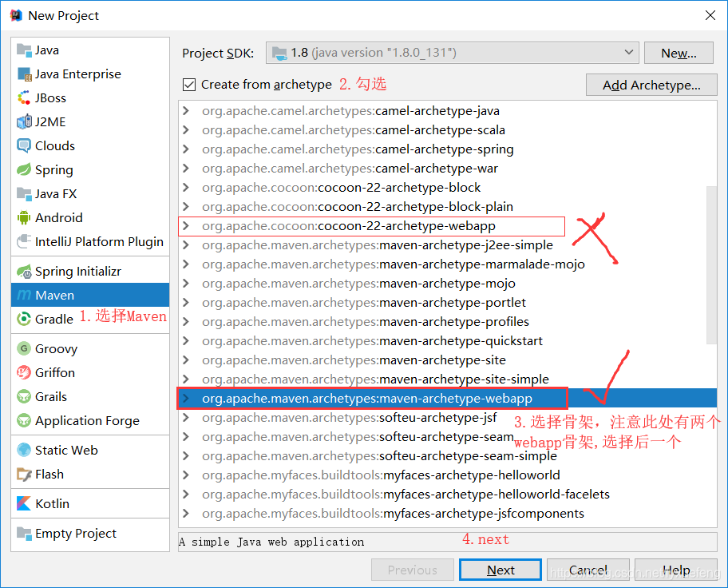Select the Spring Initializr icon
The width and height of the screenshot is (728, 588).
click(x=24, y=272)
